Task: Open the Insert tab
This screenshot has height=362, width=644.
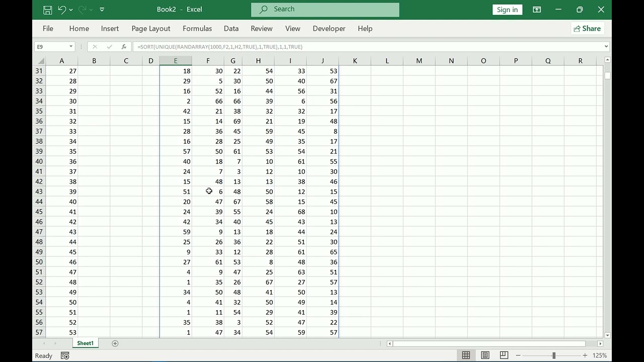Action: tap(110, 29)
